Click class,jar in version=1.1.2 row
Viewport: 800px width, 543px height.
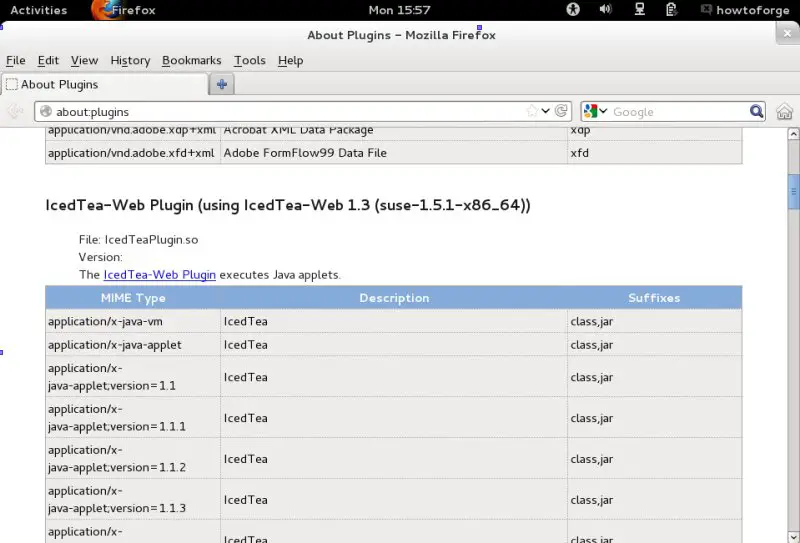(x=592, y=459)
